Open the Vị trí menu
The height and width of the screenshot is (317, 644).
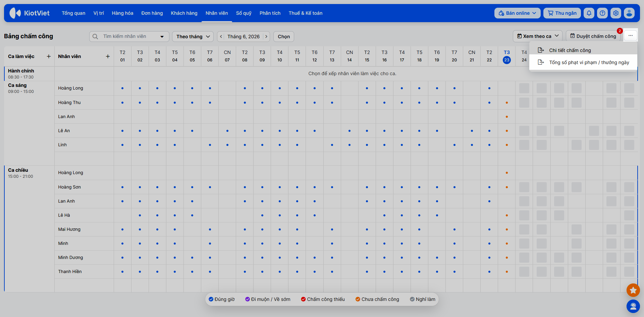pos(99,13)
